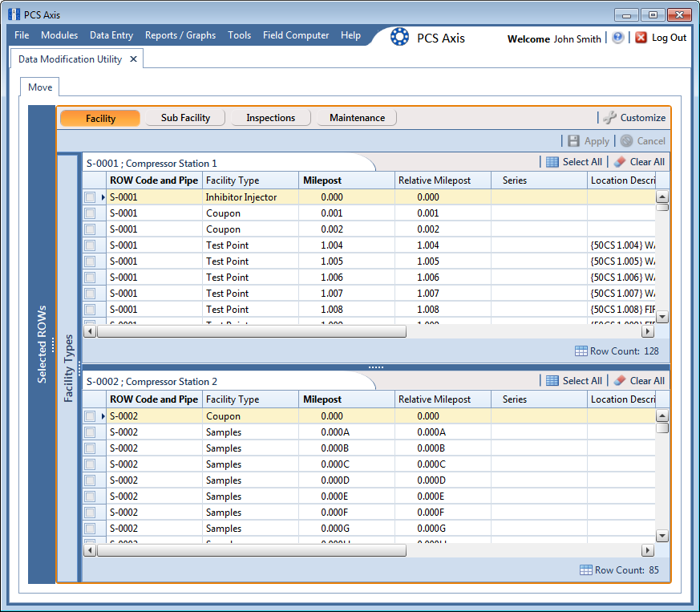Sort upper grid by Milepost column header

click(346, 180)
